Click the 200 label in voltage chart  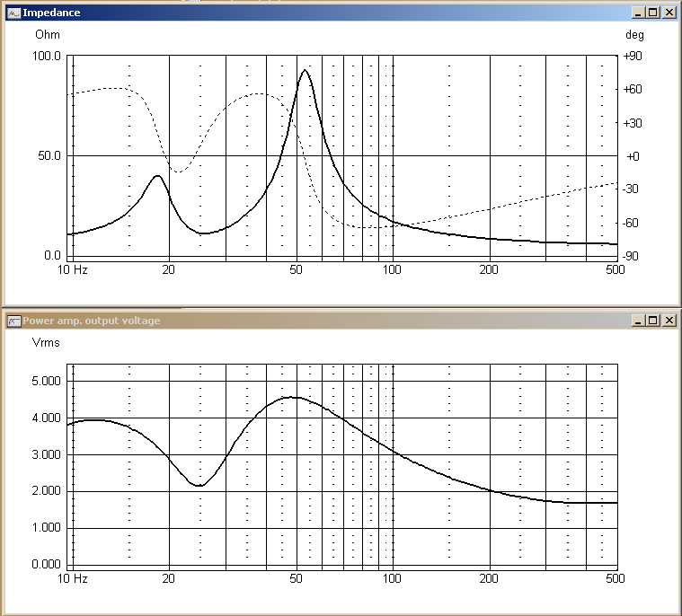coord(489,578)
